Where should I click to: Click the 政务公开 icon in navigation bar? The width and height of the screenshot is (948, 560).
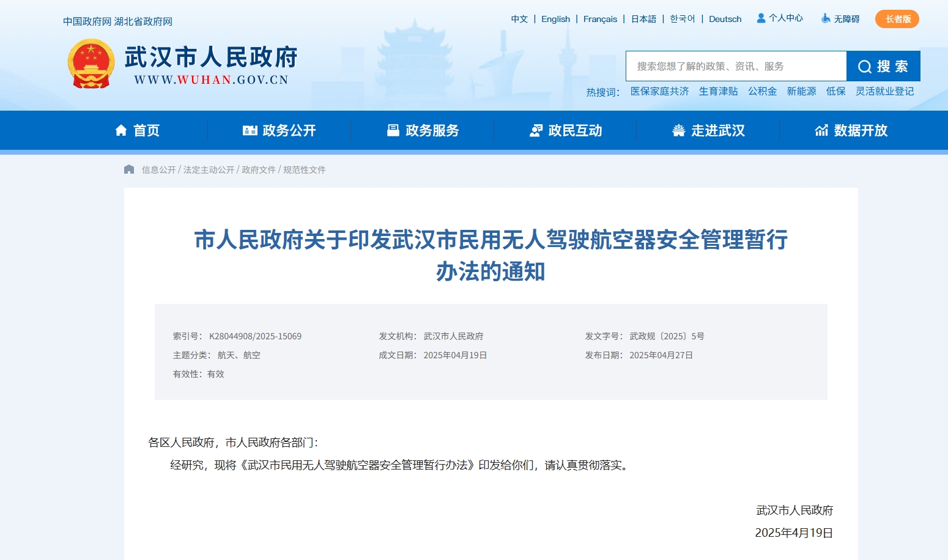[250, 130]
